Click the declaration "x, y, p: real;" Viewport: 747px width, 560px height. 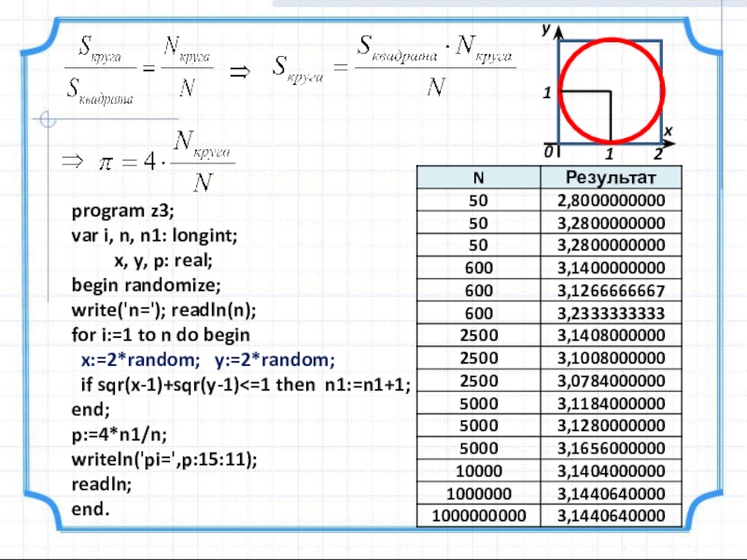[162, 260]
